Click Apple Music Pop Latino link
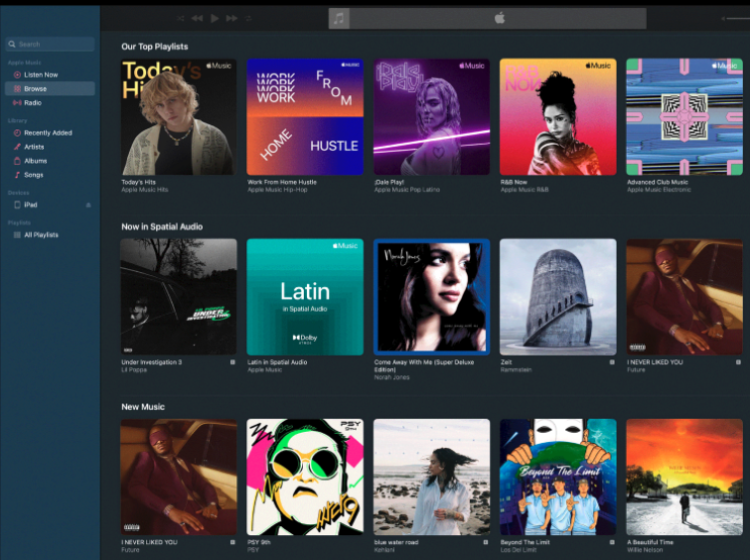This screenshot has height=560, width=750. (x=407, y=190)
